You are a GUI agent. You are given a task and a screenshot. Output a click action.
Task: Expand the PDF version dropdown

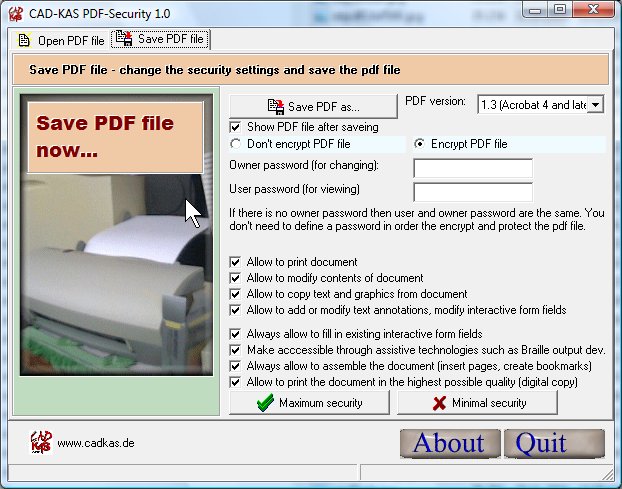(596, 105)
